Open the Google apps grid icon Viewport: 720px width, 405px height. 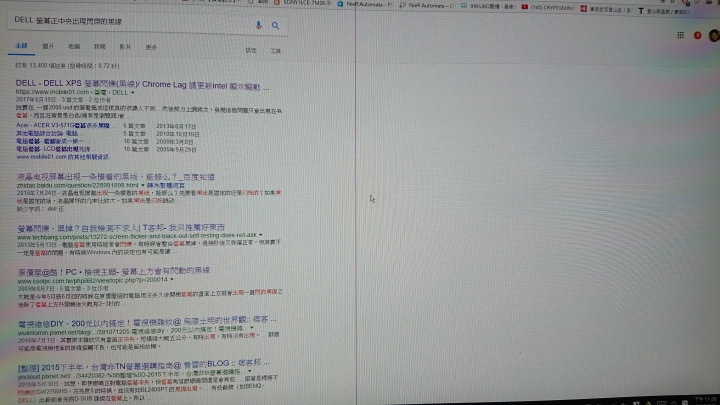(x=681, y=35)
